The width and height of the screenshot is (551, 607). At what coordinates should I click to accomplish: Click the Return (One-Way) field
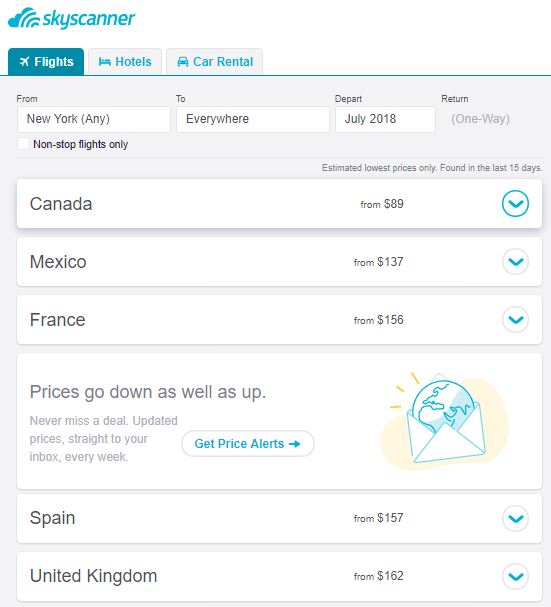(x=480, y=119)
